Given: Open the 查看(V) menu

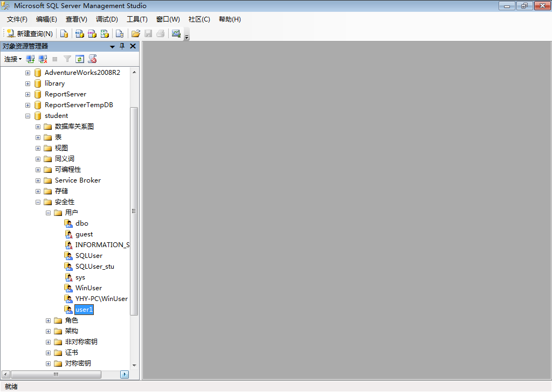Looking at the screenshot, I should click(x=77, y=19).
